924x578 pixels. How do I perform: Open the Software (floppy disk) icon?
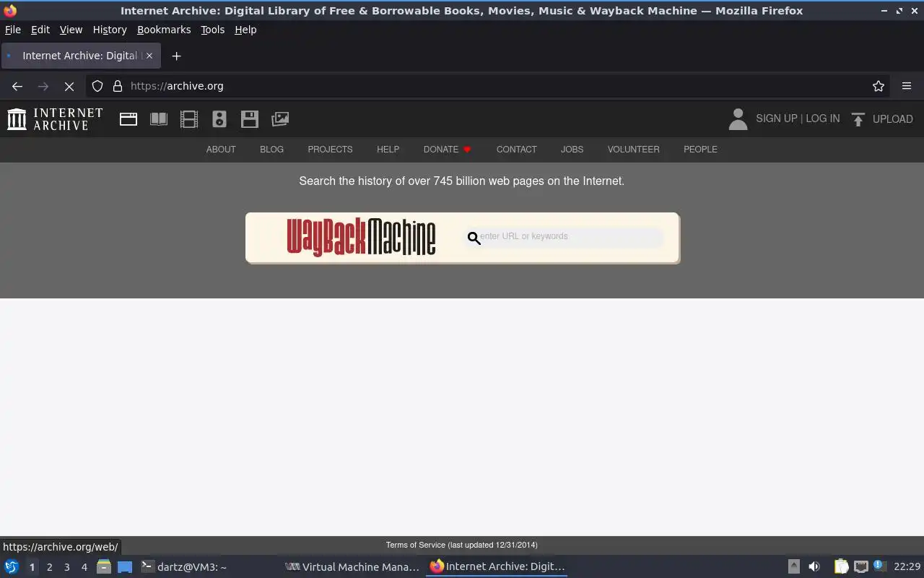tap(250, 119)
